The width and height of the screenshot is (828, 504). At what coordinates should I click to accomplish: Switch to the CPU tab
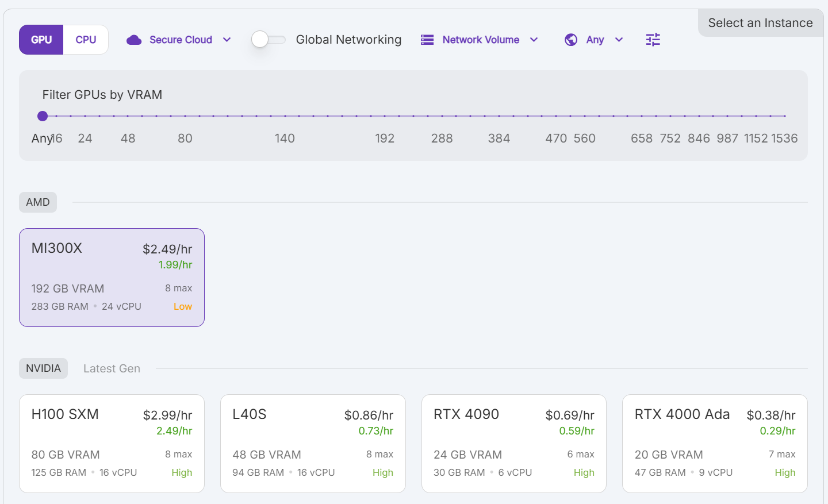point(86,40)
